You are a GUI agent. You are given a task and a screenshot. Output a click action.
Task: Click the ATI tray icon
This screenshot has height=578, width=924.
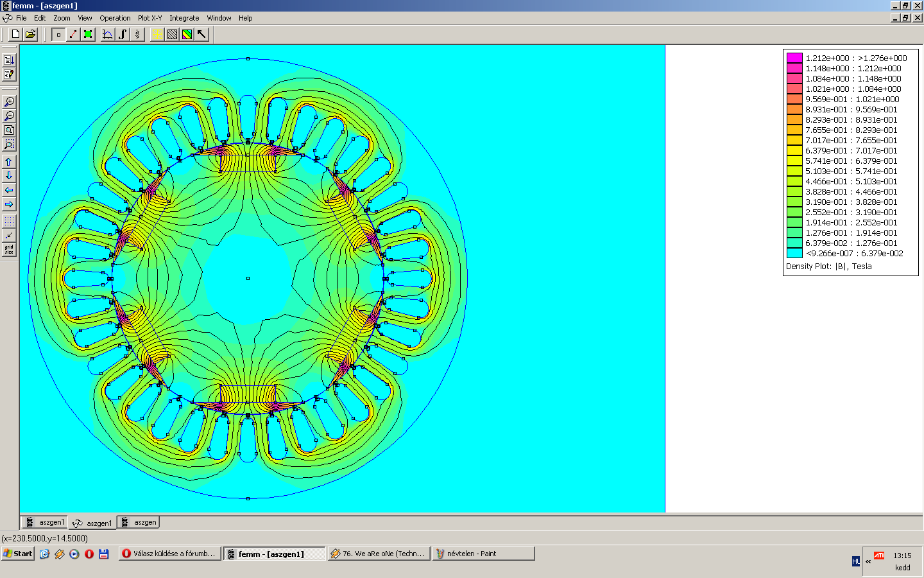pyautogui.click(x=879, y=556)
